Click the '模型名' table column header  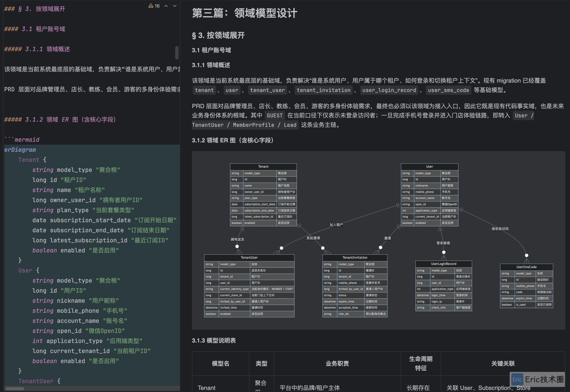[x=220, y=363]
